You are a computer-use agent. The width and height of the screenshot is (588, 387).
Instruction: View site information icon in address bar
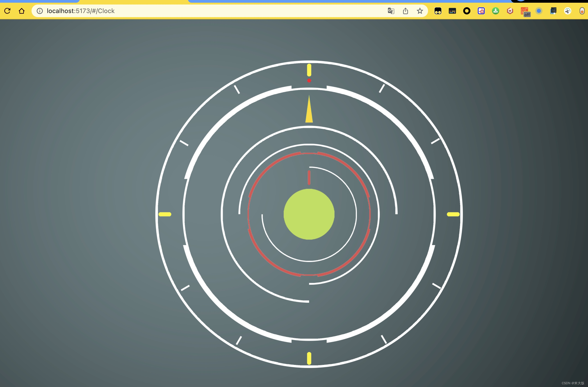39,11
